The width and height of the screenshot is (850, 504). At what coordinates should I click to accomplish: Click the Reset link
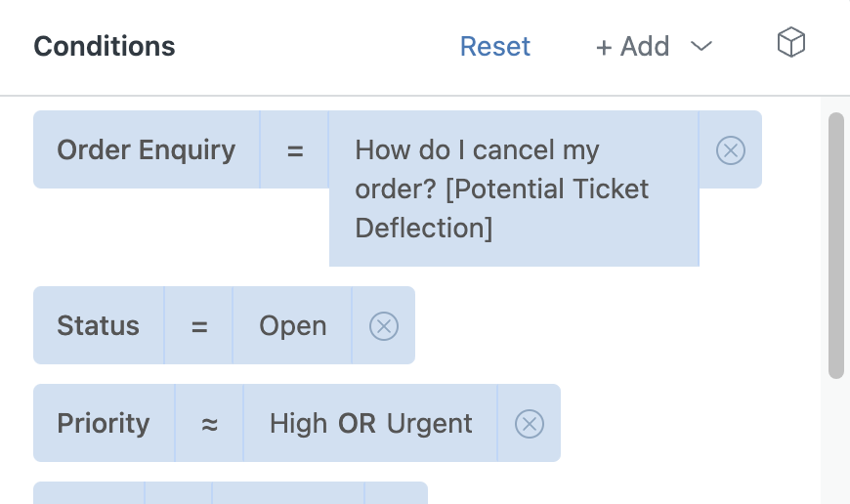coord(495,46)
